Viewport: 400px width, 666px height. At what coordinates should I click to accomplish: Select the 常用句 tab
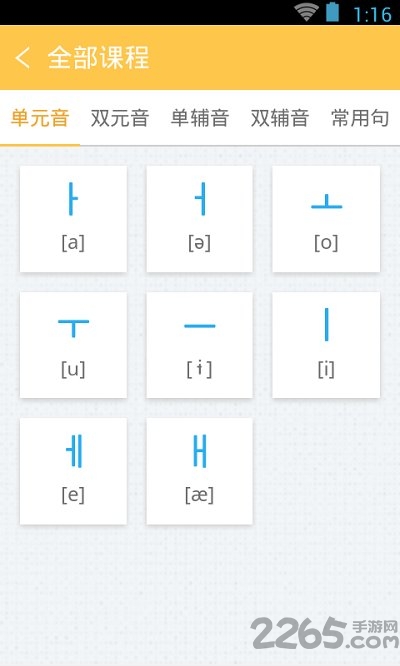coord(360,118)
